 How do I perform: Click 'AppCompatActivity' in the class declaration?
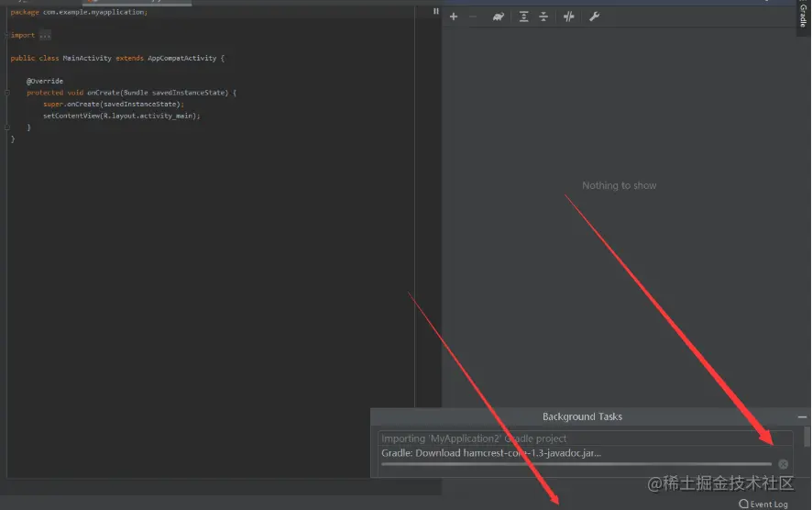click(181, 58)
